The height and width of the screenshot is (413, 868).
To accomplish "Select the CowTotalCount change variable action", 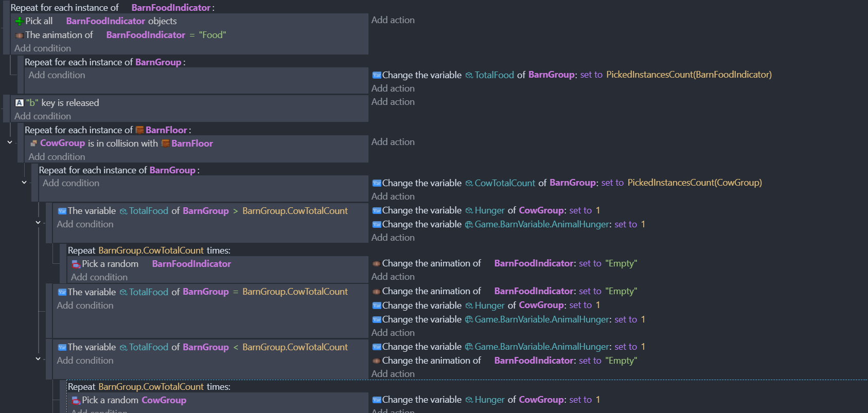I will pos(566,183).
